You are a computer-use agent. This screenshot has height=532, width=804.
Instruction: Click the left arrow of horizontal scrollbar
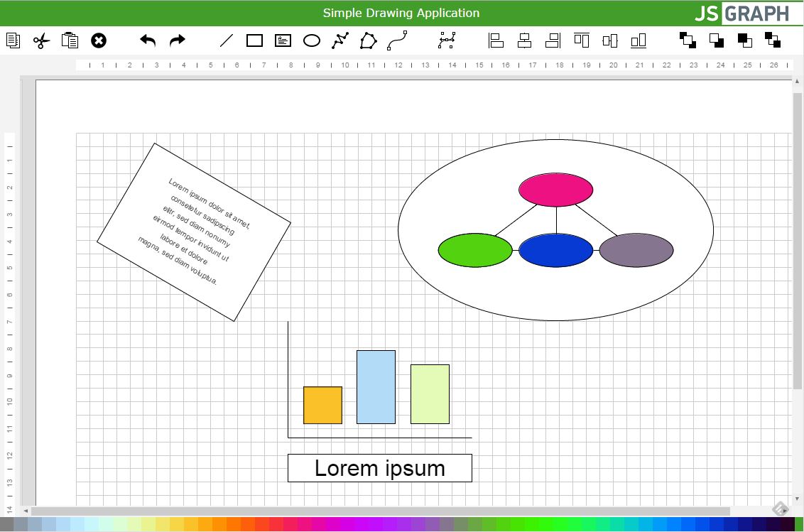pyautogui.click(x=26, y=511)
